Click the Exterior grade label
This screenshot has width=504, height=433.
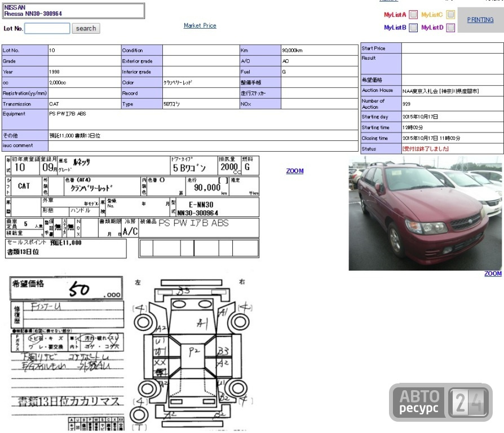pyautogui.click(x=137, y=61)
